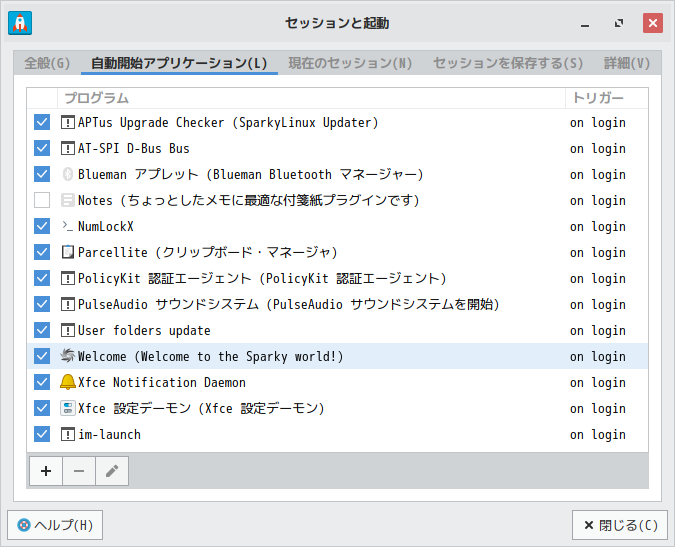Image resolution: width=675 pixels, height=547 pixels.
Task: Click the Notes sticky note icon
Action: coord(68,200)
